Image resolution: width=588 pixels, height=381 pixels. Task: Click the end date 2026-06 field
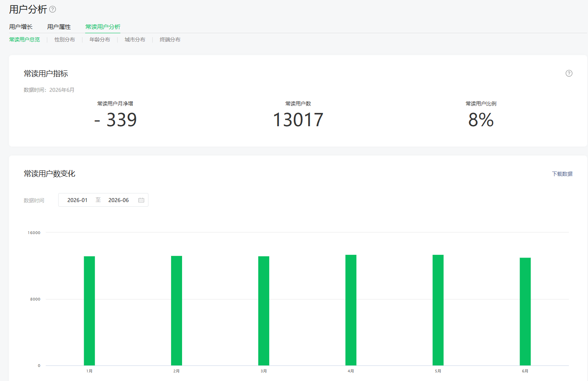click(x=118, y=200)
